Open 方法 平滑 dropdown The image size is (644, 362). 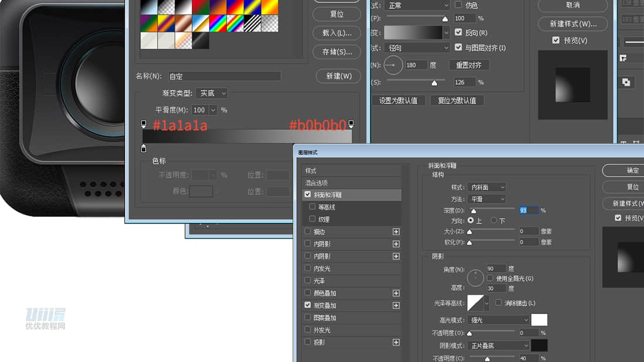click(x=487, y=199)
